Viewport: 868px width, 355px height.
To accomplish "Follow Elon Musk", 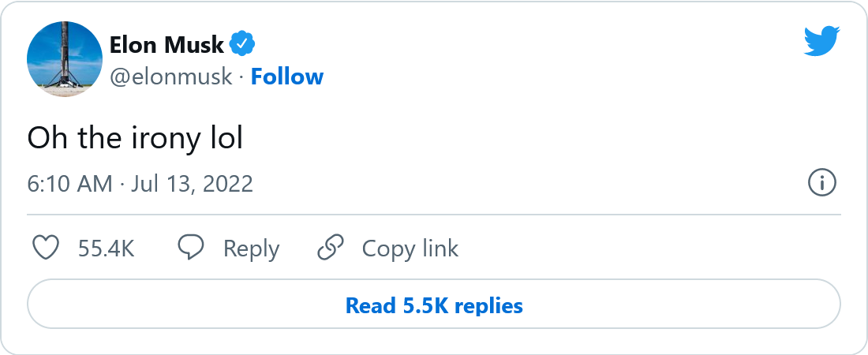I will tap(287, 77).
